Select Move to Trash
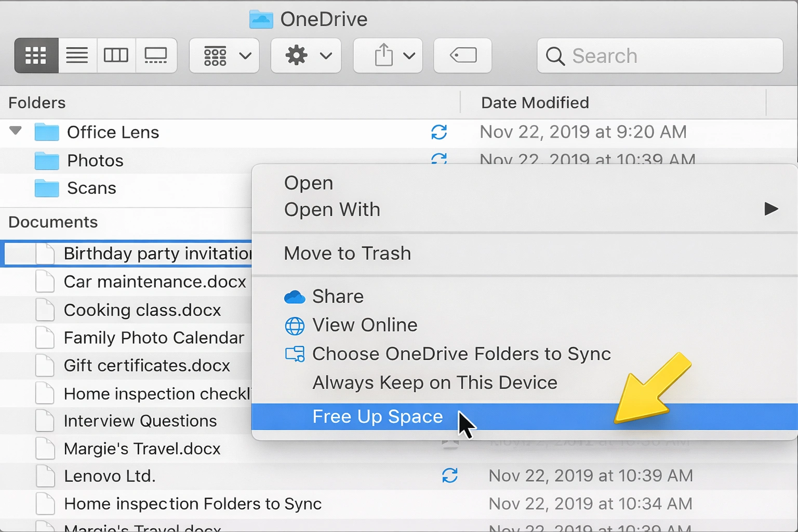This screenshot has width=798, height=532. coord(347,254)
